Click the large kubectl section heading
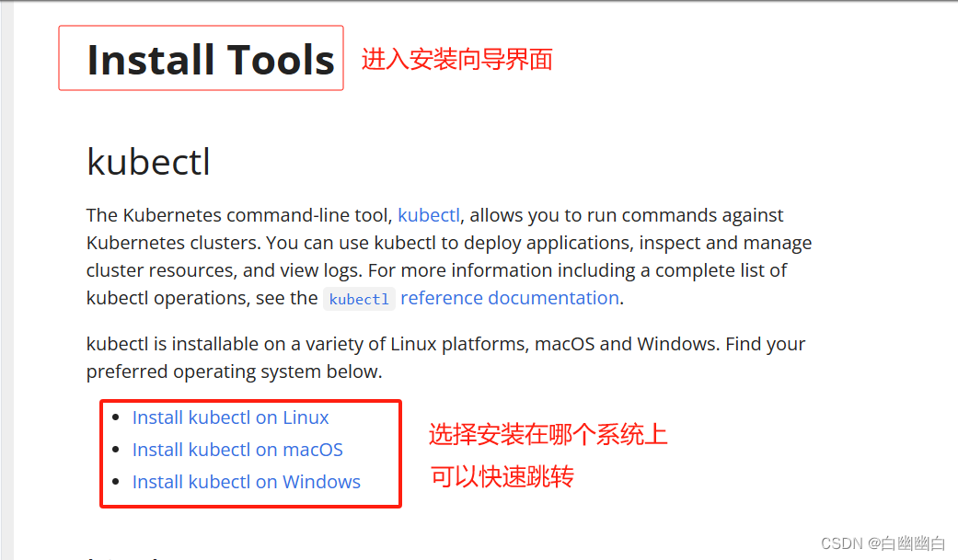958x560 pixels. point(148,162)
